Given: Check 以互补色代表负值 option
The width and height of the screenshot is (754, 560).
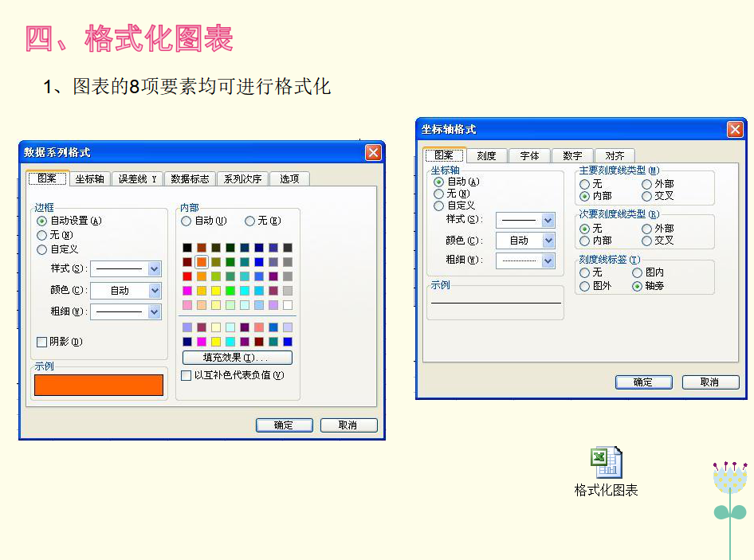Looking at the screenshot, I should 186,375.
